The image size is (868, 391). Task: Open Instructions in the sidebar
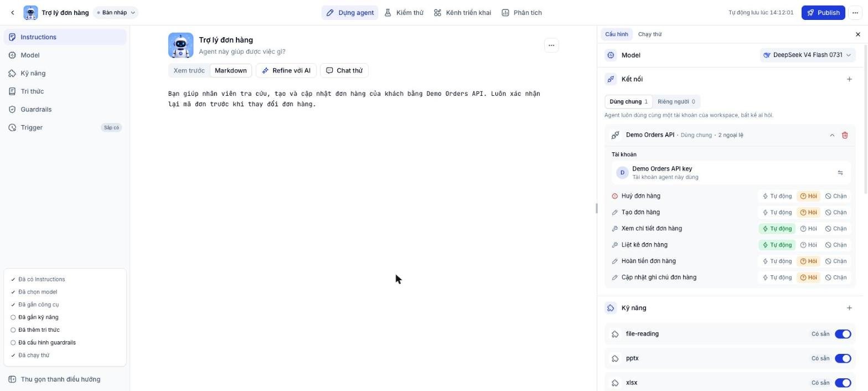coord(65,37)
